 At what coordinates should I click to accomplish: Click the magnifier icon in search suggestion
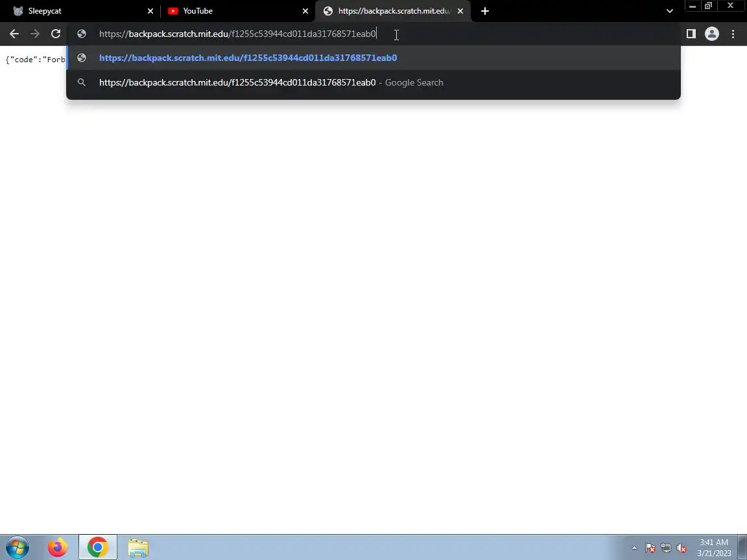click(82, 82)
